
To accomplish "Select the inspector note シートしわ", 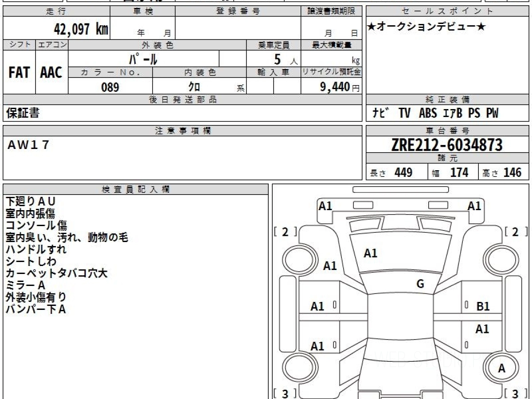I will tap(31, 262).
